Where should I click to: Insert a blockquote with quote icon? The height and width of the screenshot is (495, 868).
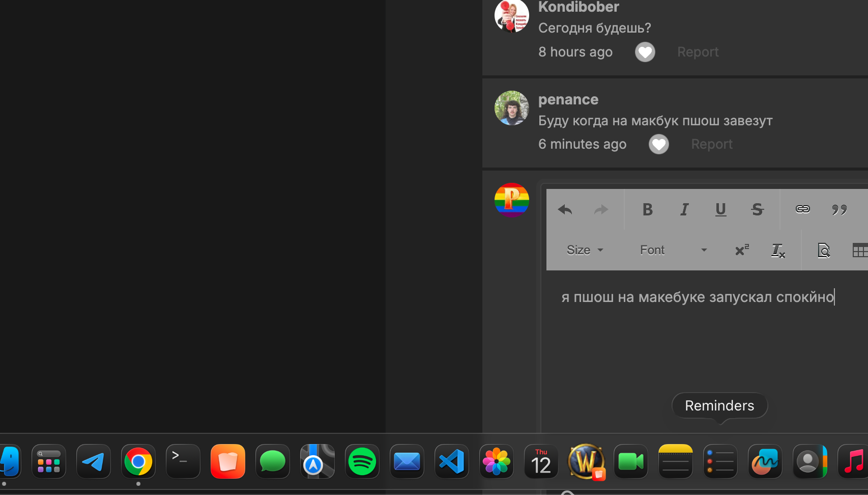(839, 210)
